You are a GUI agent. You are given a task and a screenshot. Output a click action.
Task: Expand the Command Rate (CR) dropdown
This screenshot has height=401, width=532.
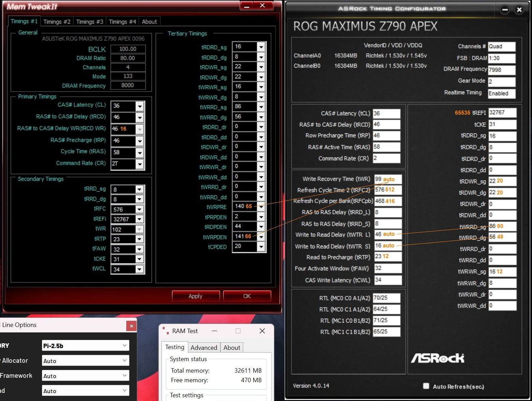coord(140,164)
